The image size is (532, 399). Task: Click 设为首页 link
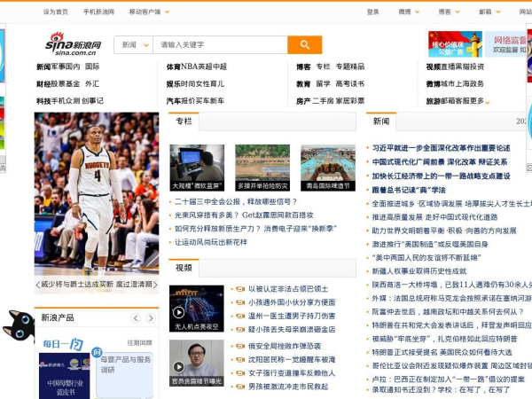coord(56,12)
